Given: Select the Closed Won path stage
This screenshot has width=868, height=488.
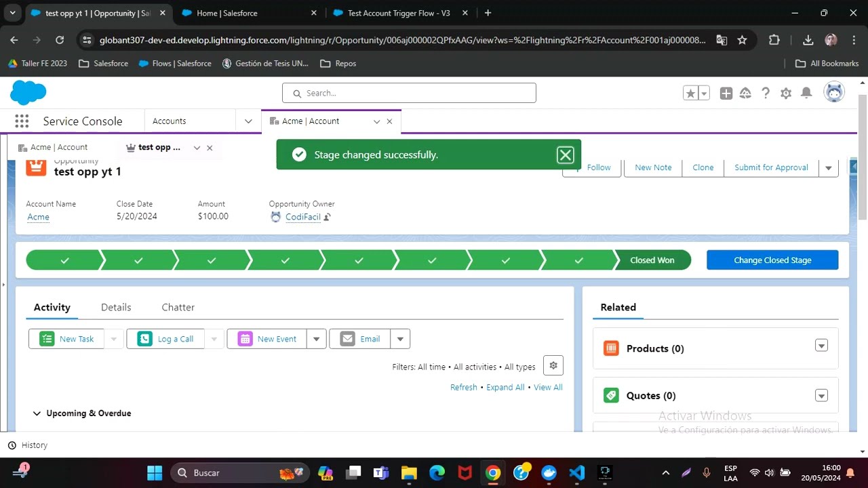Looking at the screenshot, I should [652, 260].
